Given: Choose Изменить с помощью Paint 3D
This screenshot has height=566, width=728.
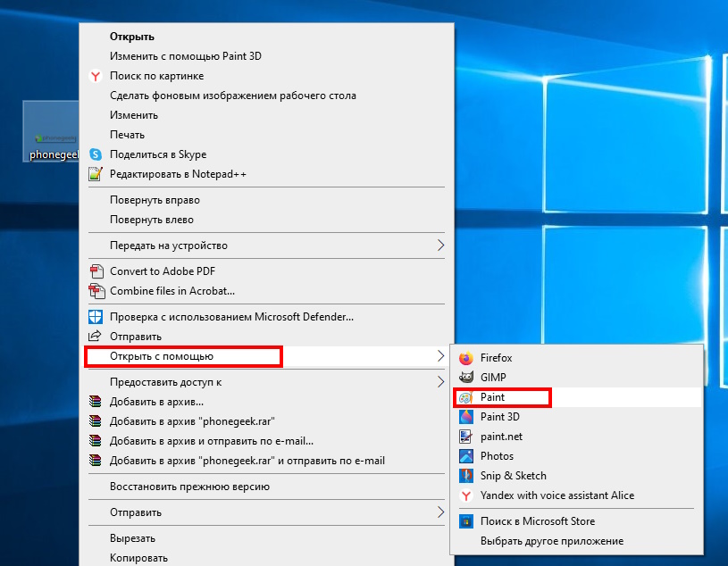Looking at the screenshot, I should pos(186,56).
